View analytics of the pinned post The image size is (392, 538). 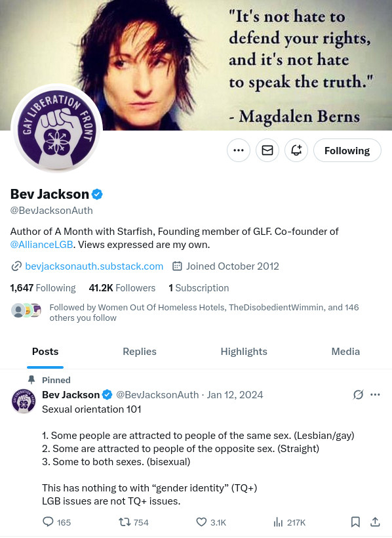point(289,522)
